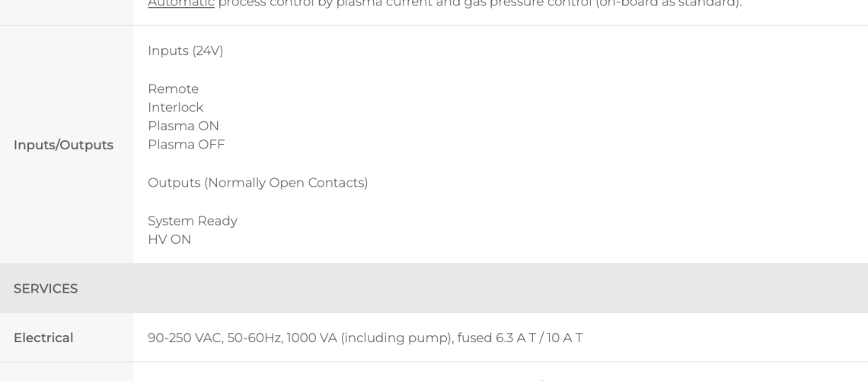Click the 90-250 VAC specification text
Viewport: 868px width, 381px height.
click(x=185, y=338)
